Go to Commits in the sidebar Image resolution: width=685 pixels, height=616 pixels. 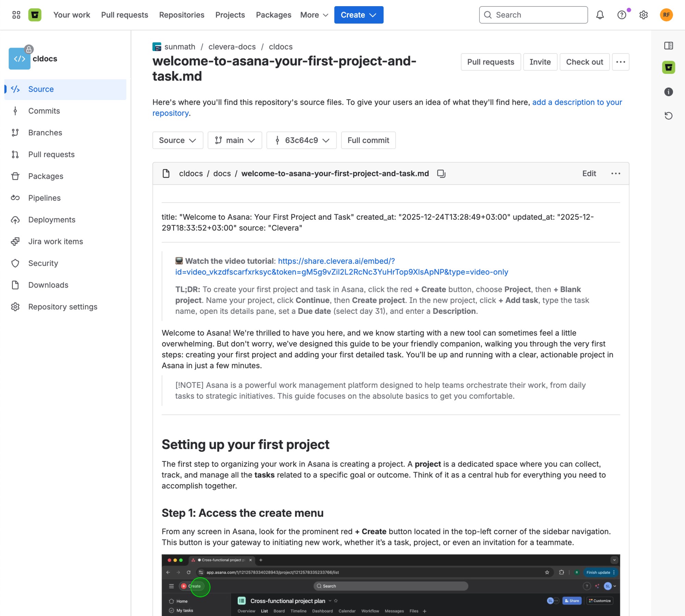44,111
